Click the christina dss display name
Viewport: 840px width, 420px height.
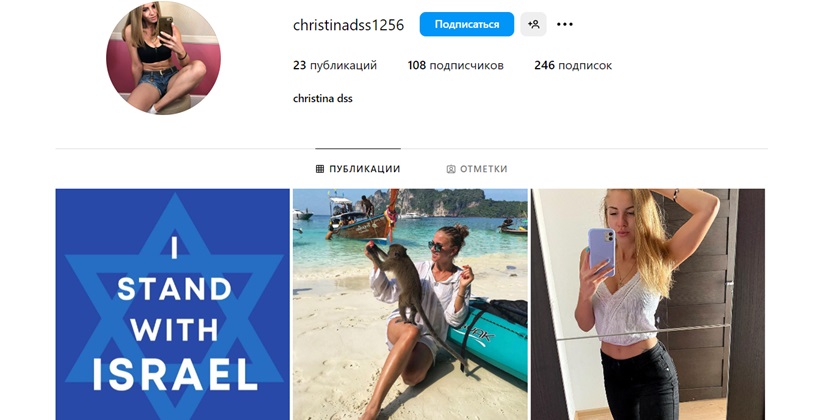pos(322,99)
